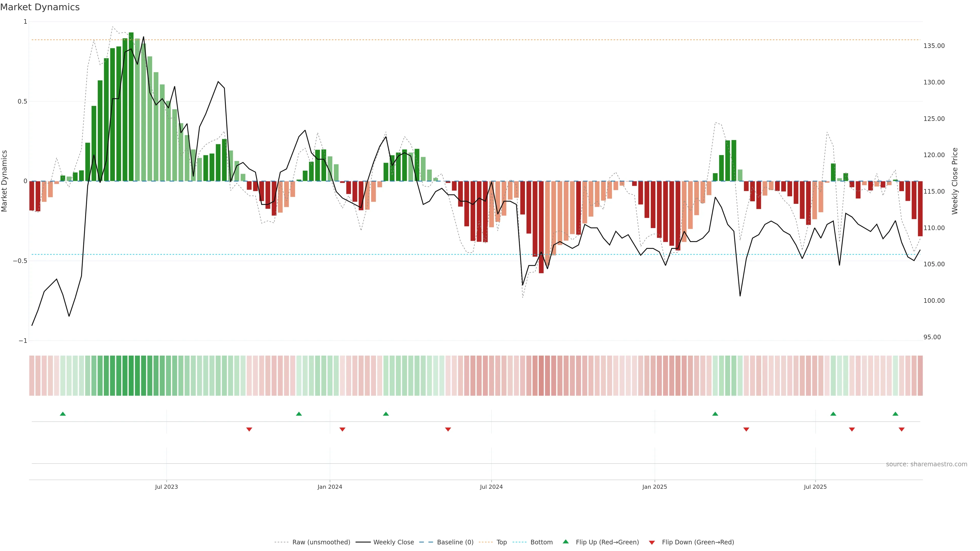Image resolution: width=980 pixels, height=551 pixels.
Task: Click the Market Dynamics chart title
Action: point(40,7)
